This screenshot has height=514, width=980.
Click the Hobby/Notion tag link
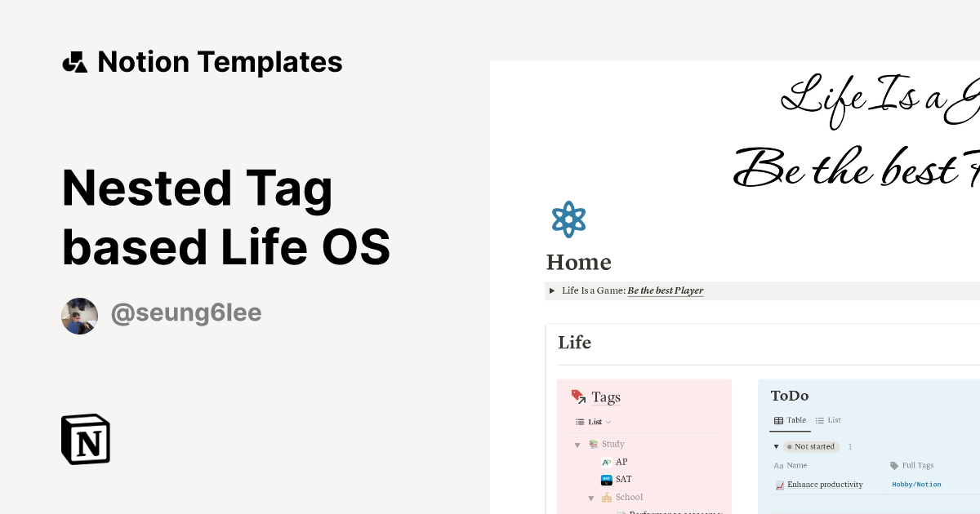[916, 485]
